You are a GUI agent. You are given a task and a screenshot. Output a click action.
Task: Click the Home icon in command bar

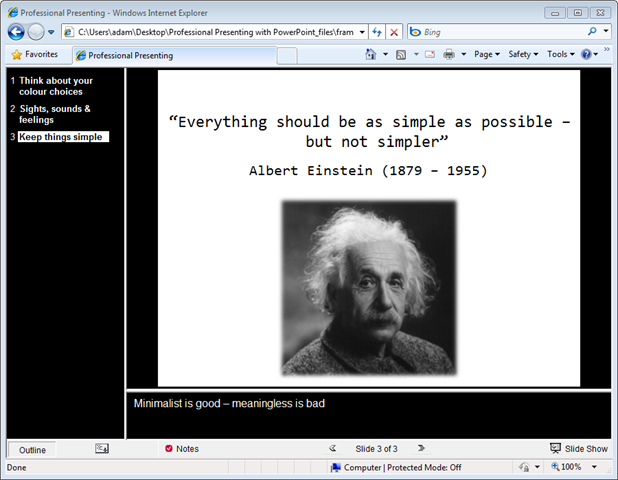371,55
